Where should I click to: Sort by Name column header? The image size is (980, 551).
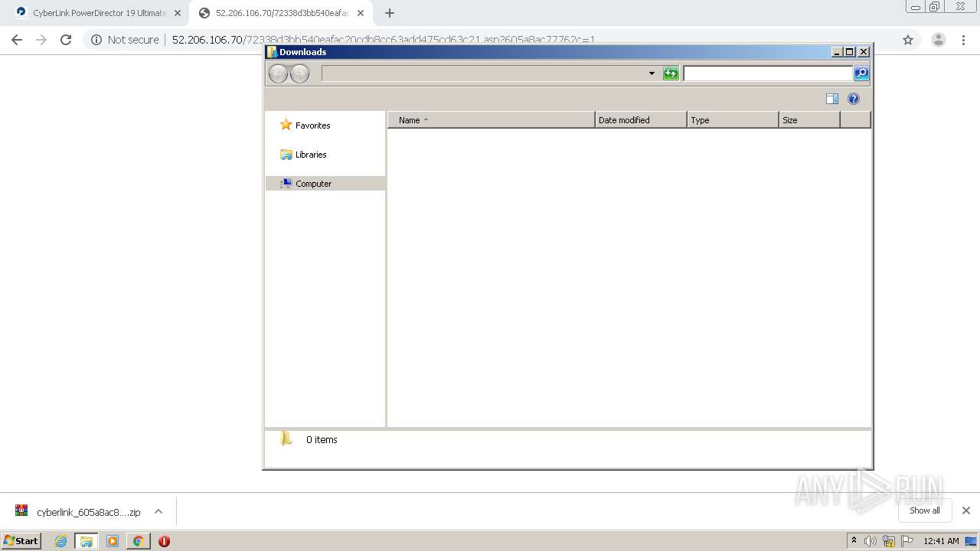coord(492,120)
